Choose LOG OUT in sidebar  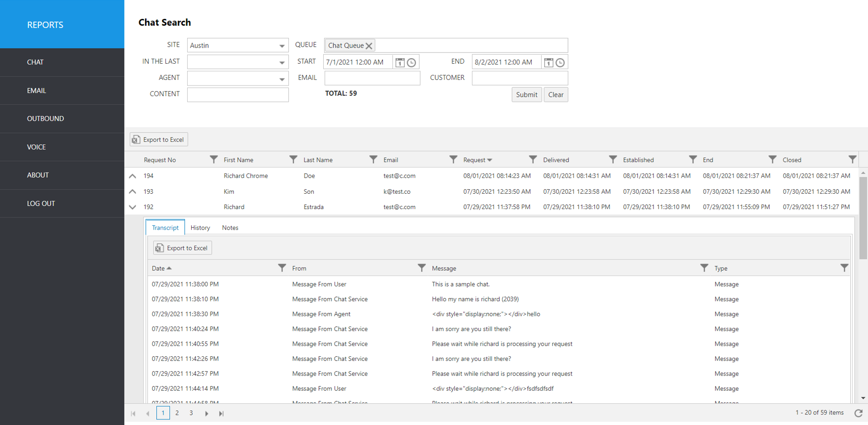pos(62,203)
